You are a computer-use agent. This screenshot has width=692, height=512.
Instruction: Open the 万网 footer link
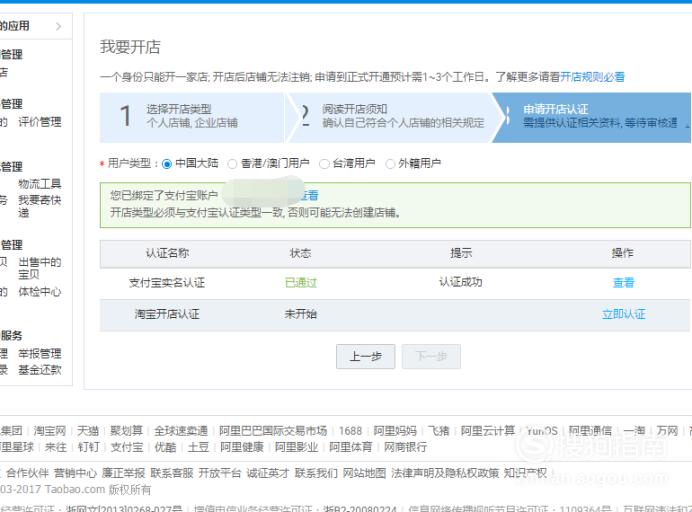(667, 431)
